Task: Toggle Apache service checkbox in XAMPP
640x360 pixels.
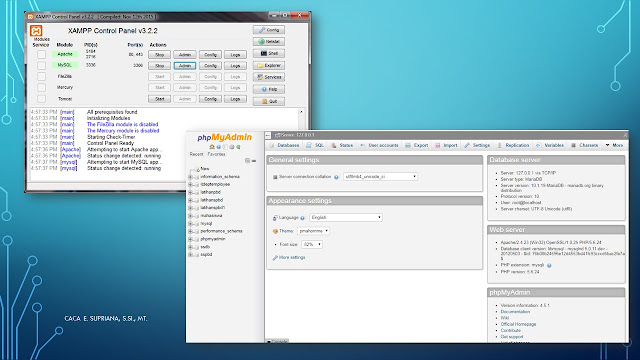Action: [41, 54]
